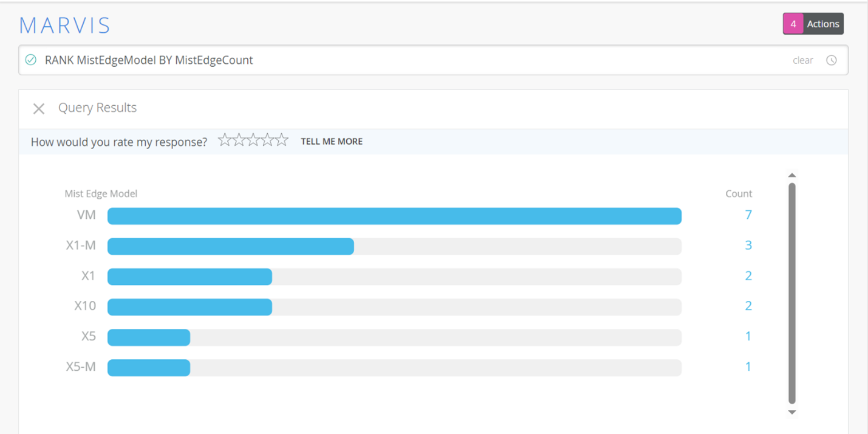The height and width of the screenshot is (434, 868).
Task: Open the Actions button with badge 4
Action: click(813, 24)
